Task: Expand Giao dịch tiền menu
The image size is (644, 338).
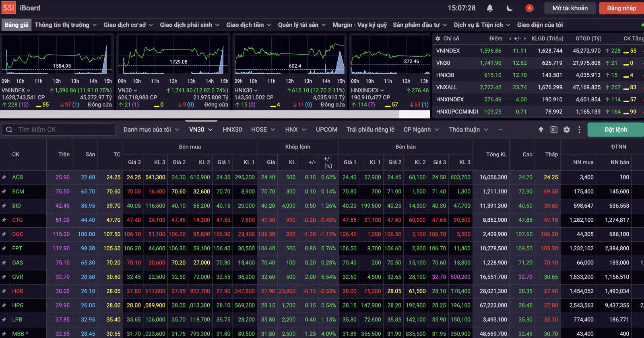Action: pos(249,25)
